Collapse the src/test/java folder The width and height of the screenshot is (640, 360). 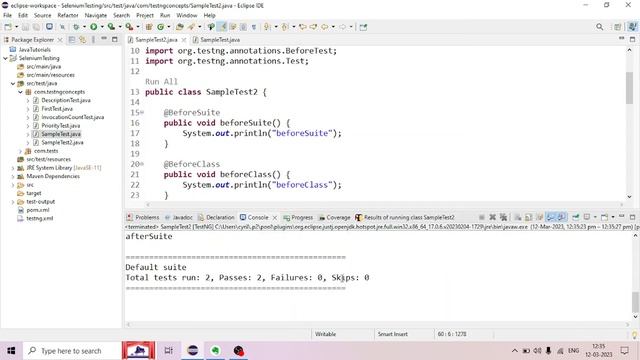pos(13,83)
